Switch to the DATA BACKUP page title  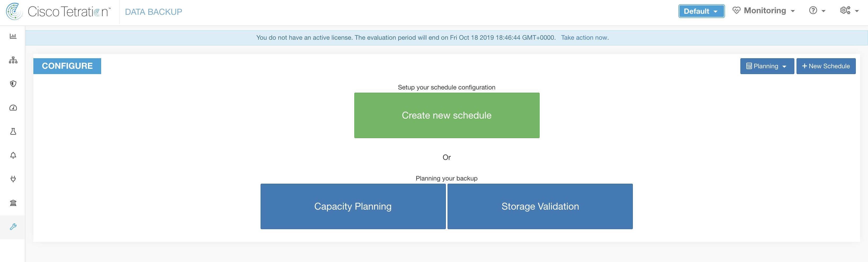coord(153,11)
